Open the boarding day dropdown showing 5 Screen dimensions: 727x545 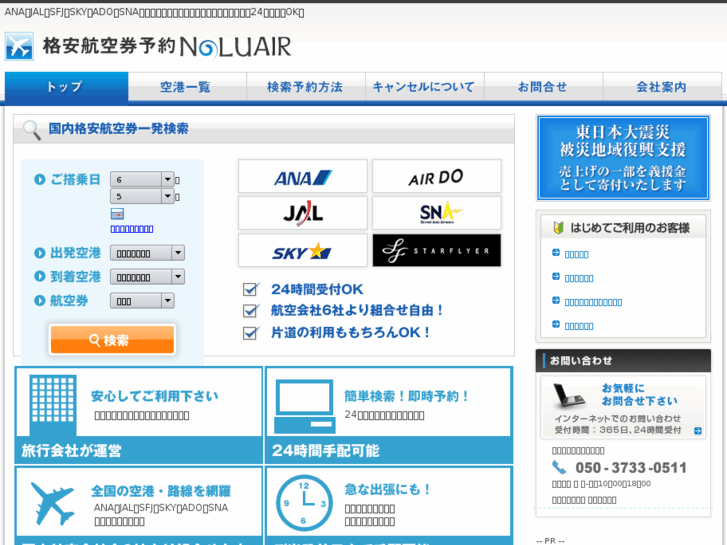[x=142, y=196]
